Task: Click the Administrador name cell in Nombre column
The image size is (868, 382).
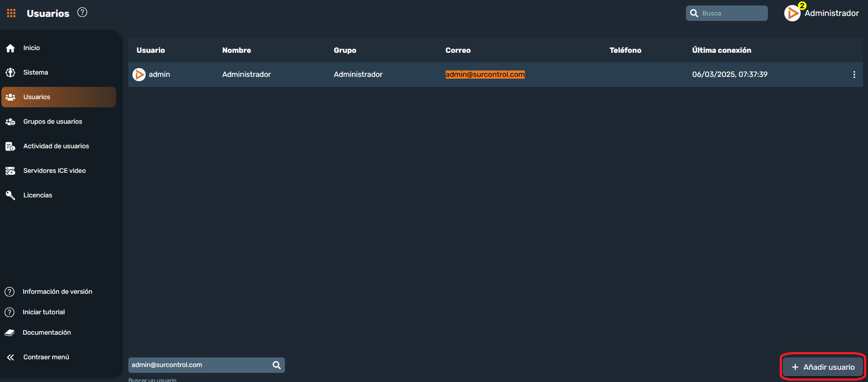Action: (246, 74)
